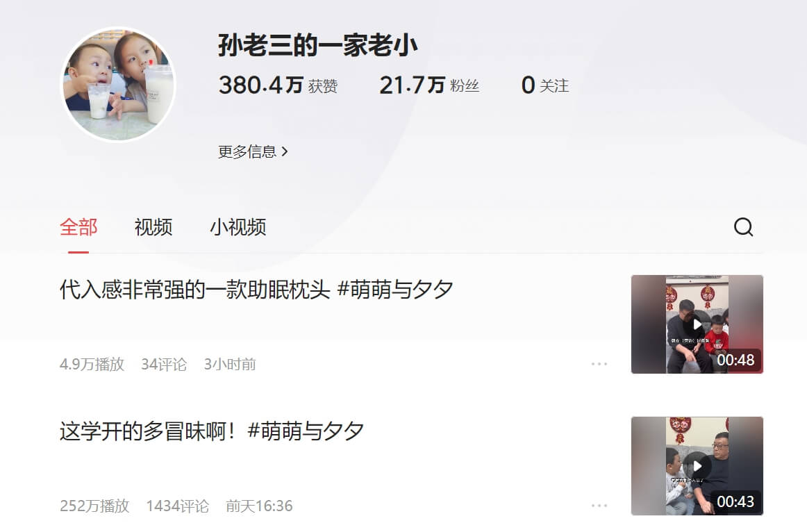Image resolution: width=807 pixels, height=532 pixels.
Task: Click the account name 孙老三的一家老小
Action: [x=317, y=45]
